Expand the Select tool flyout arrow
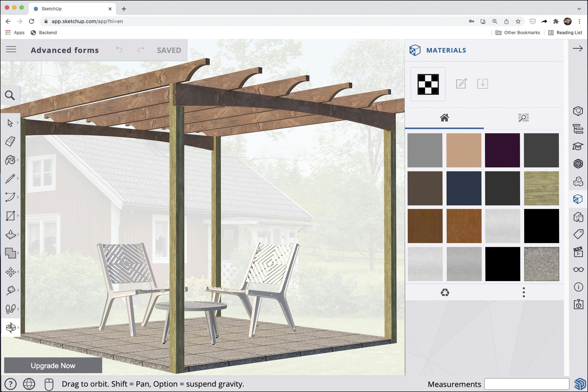Image resolution: width=588 pixels, height=392 pixels. 18,122
